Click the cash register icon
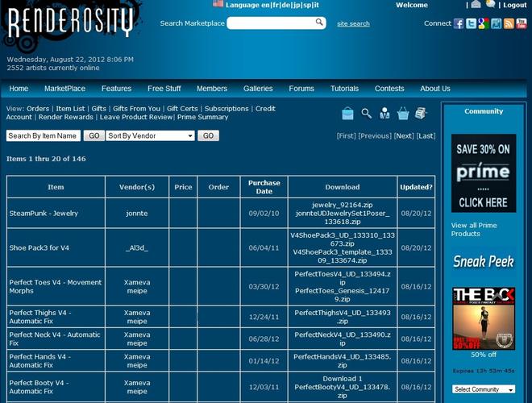The image size is (532, 403). tap(421, 114)
